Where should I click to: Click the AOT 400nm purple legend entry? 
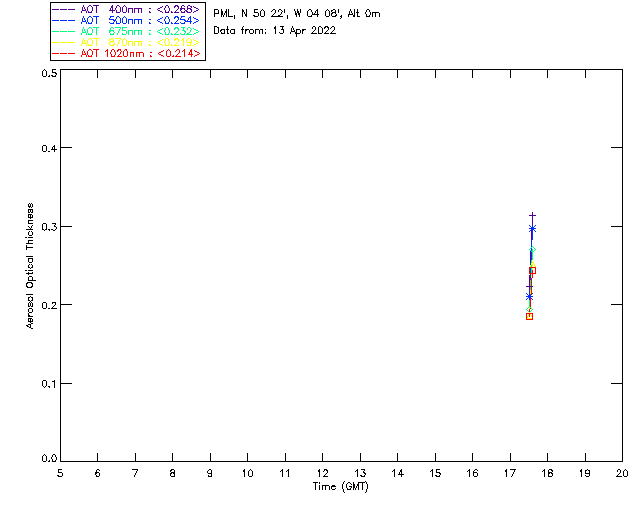click(126, 9)
